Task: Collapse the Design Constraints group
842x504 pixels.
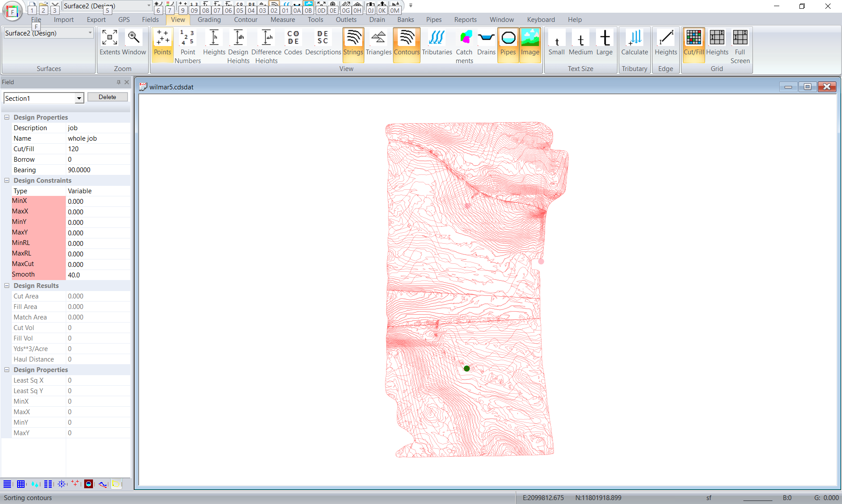Action: click(x=7, y=181)
